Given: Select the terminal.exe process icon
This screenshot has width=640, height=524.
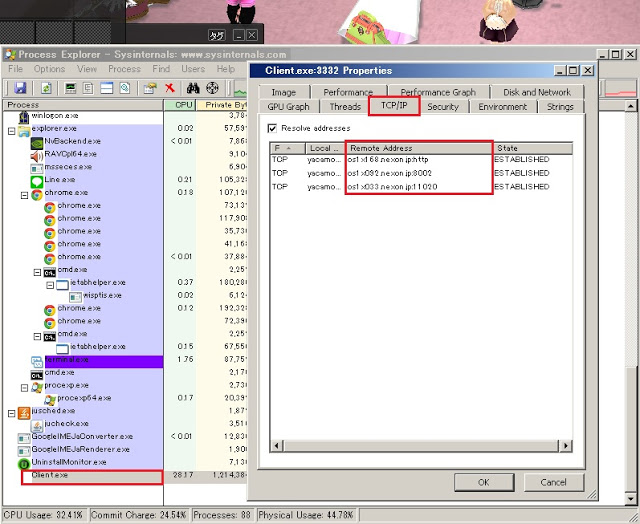Looking at the screenshot, I should point(37,361).
